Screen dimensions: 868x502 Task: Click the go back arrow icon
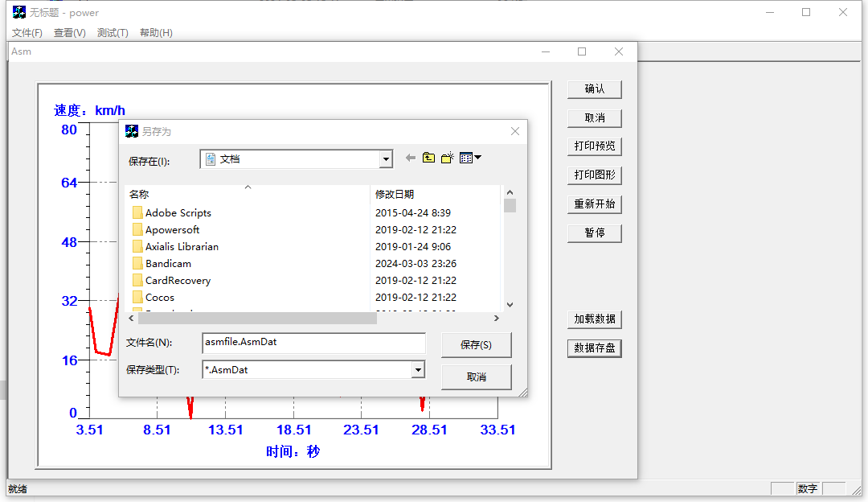(x=411, y=158)
